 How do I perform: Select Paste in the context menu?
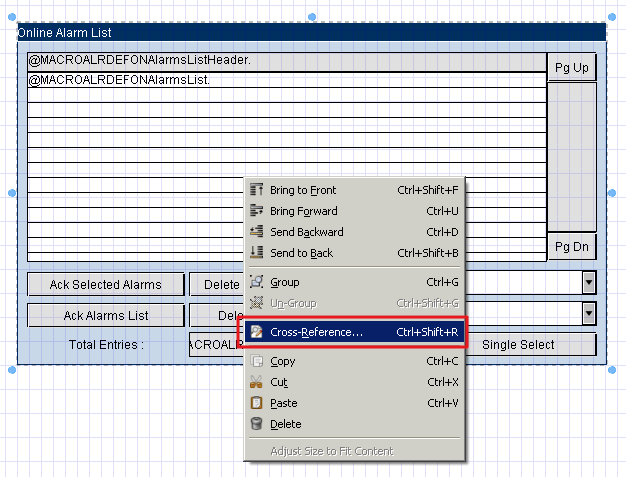354,403
